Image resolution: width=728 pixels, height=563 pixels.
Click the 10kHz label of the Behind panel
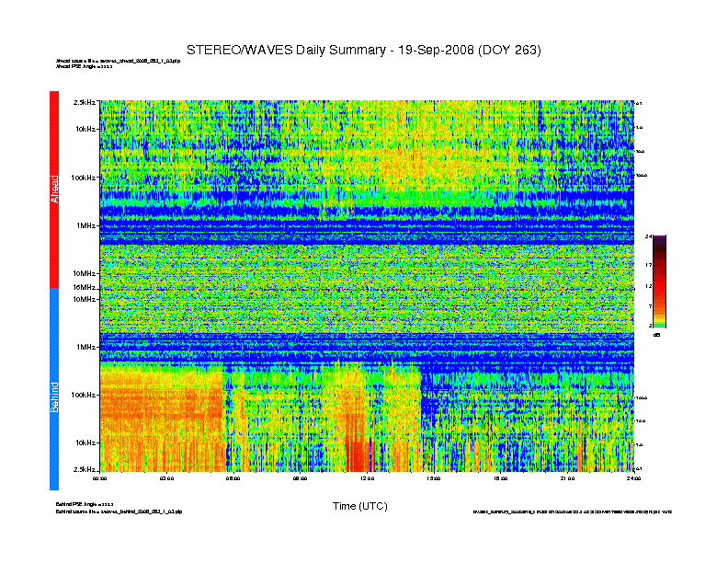click(x=85, y=442)
